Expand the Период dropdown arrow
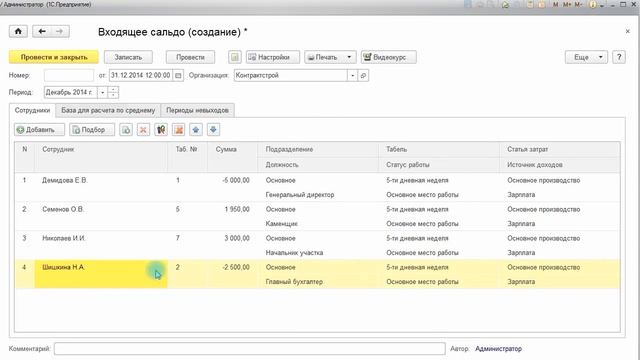 pyautogui.click(x=102, y=93)
